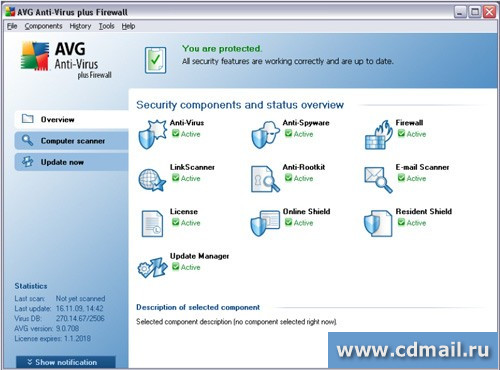The height and width of the screenshot is (370, 500).
Task: Select the Firewall component label
Action: pos(409,123)
